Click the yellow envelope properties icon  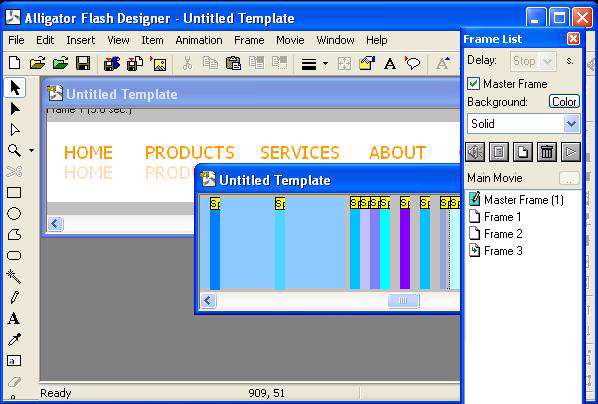tap(367, 63)
